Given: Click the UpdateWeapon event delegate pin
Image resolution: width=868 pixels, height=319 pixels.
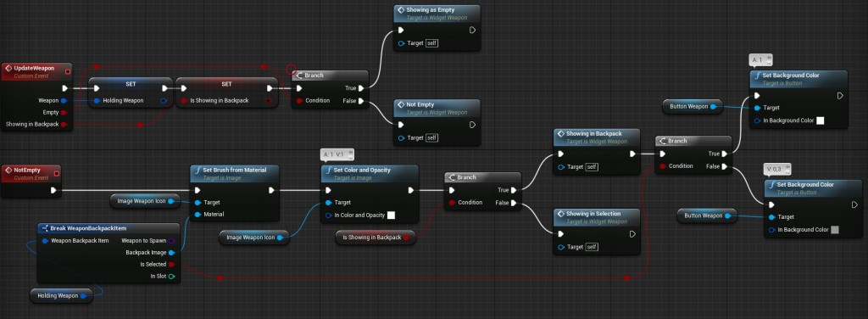Looking at the screenshot, I should [x=68, y=71].
